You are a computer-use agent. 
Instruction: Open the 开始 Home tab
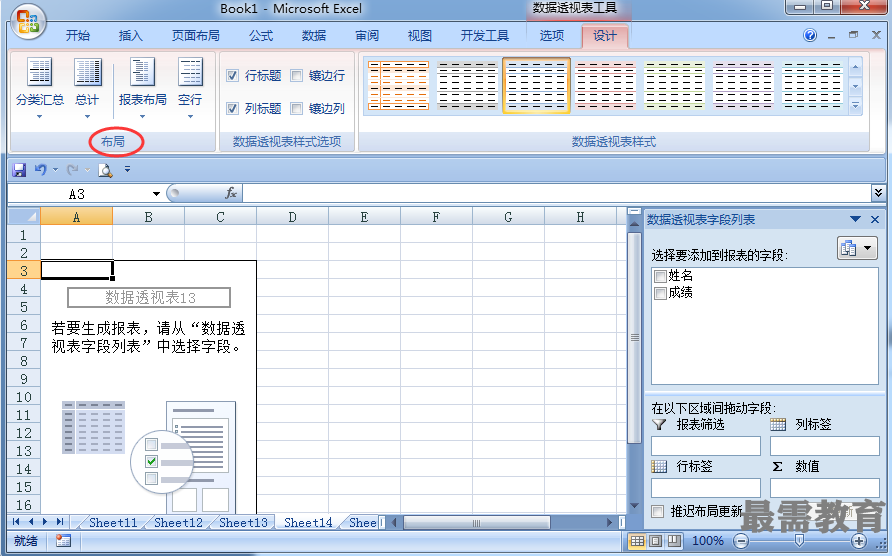point(78,36)
